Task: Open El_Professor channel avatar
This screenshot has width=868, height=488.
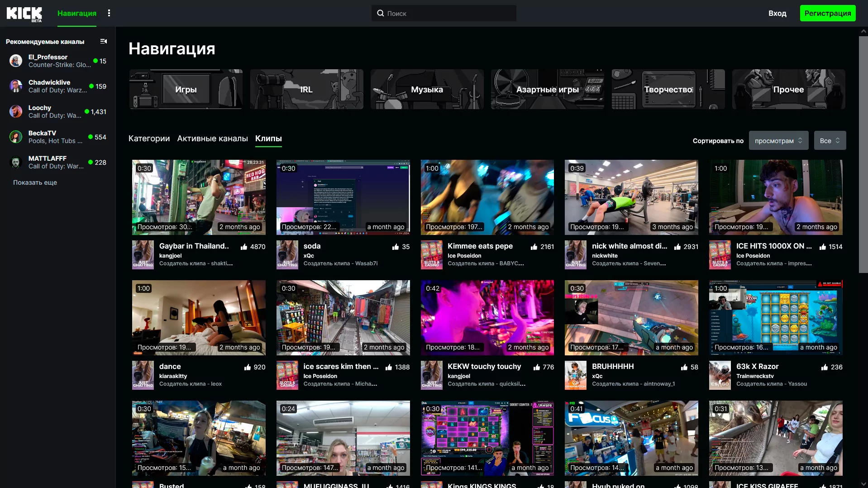Action: pos(16,61)
